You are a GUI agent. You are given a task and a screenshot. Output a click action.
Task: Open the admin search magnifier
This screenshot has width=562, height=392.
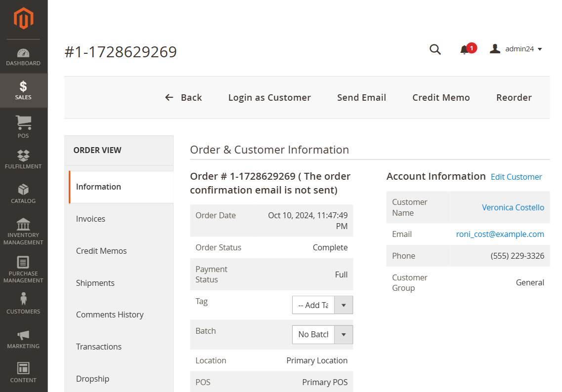click(x=435, y=49)
